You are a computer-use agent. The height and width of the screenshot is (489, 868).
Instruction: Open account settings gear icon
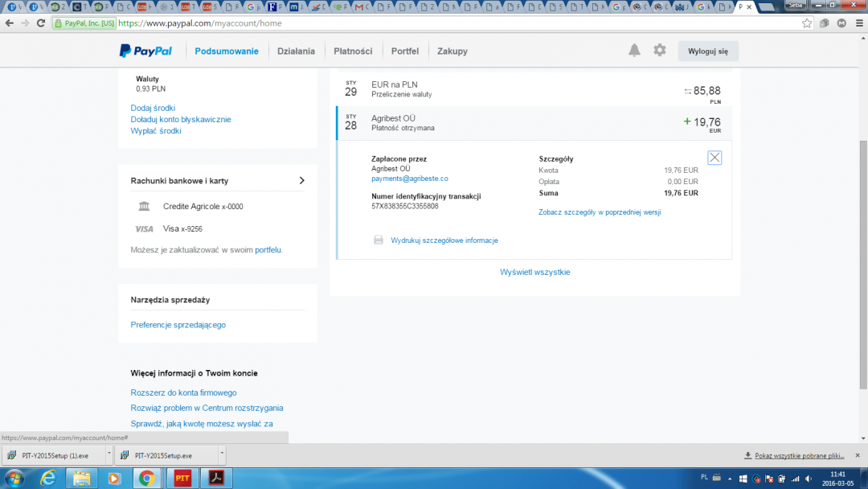coord(660,51)
